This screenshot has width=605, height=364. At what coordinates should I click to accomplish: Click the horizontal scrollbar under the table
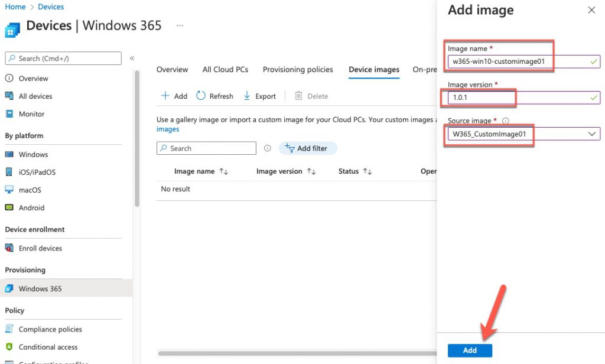tap(297, 353)
